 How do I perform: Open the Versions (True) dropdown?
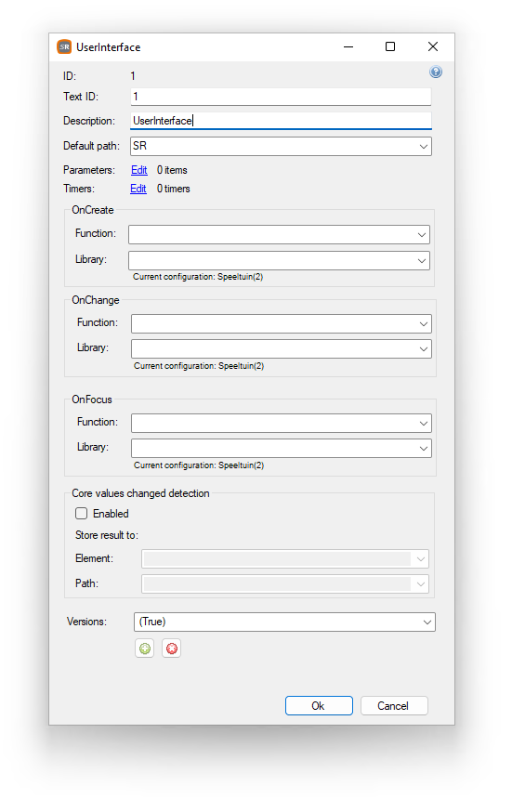284,622
